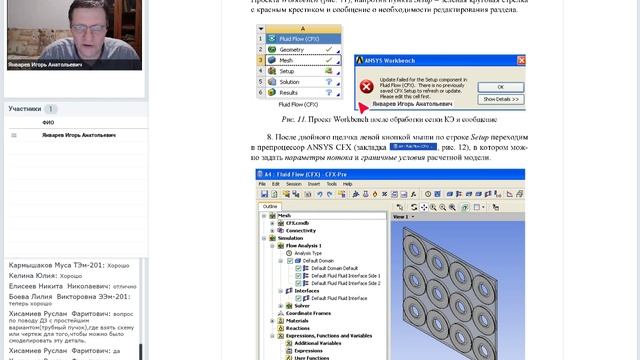Select participant Январев Игорь Анатольевич in list
Viewport: 640px width, 360px height.
pos(79,135)
